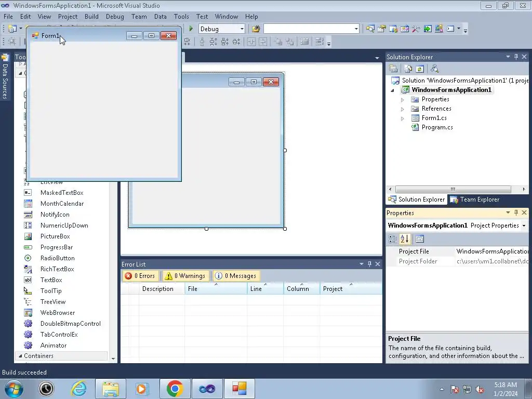Click the Solution Explorer horizontal scrollbar
Screen dimensions: 532x399
point(453,189)
